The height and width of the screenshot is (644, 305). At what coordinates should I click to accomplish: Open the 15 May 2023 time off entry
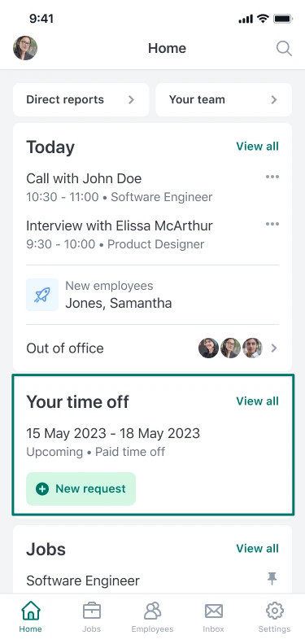click(113, 442)
